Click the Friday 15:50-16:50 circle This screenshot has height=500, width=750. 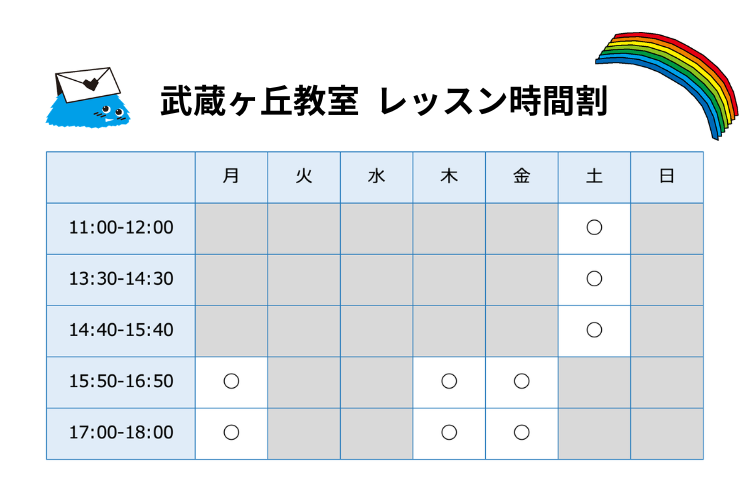521,381
